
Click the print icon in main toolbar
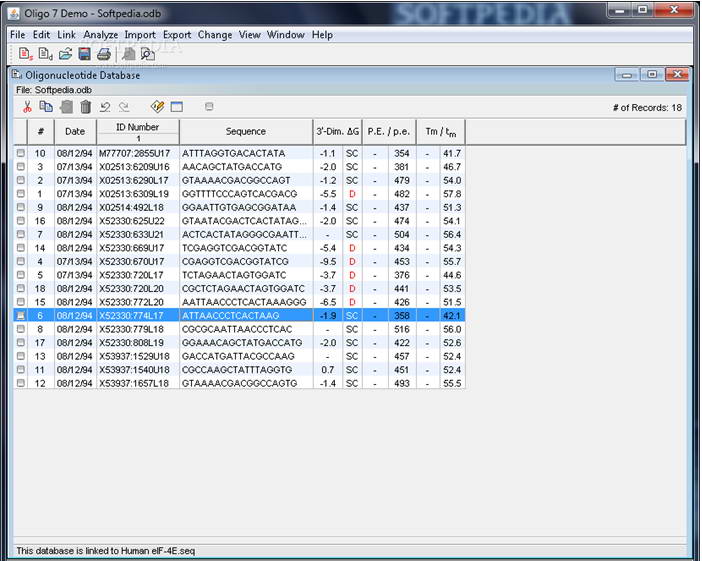pos(104,54)
